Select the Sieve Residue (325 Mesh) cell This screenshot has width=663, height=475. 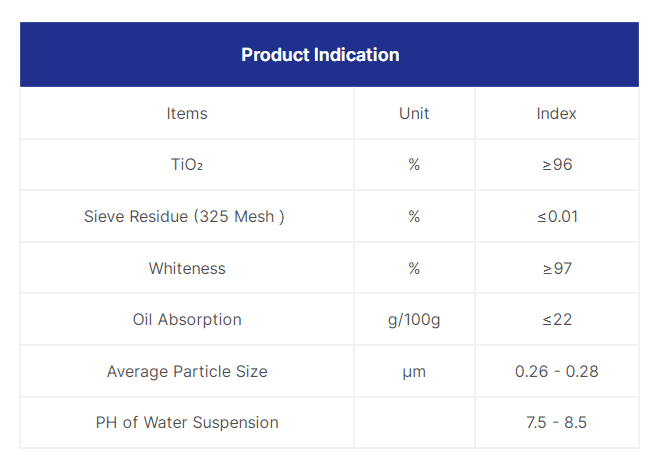click(187, 216)
